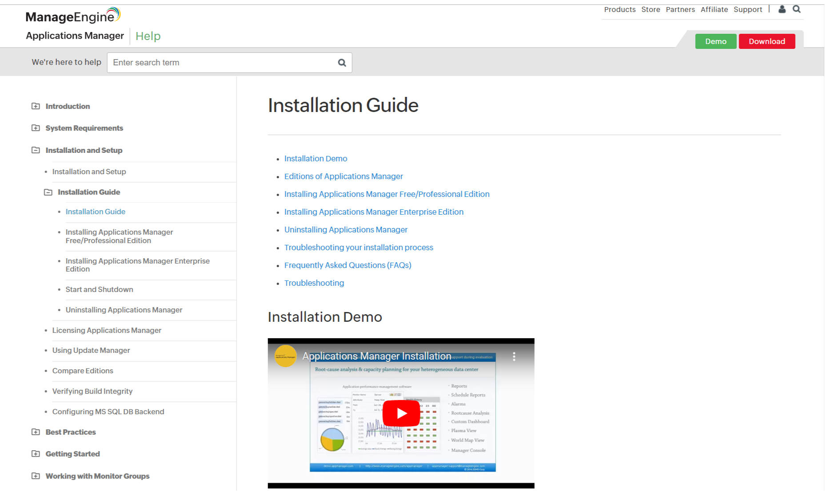The height and width of the screenshot is (504, 827).
Task: Click the green Demo button
Action: [x=716, y=41]
